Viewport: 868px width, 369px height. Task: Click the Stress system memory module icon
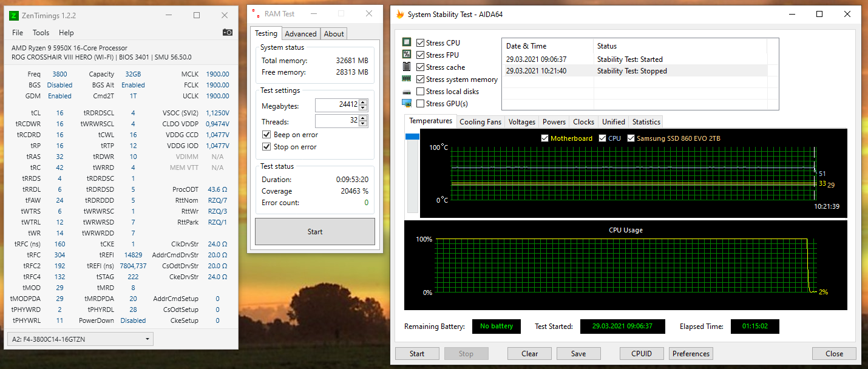pos(405,79)
